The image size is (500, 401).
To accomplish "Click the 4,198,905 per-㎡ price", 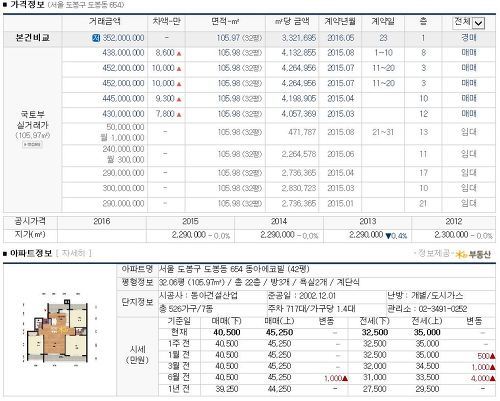I will click(x=299, y=99).
